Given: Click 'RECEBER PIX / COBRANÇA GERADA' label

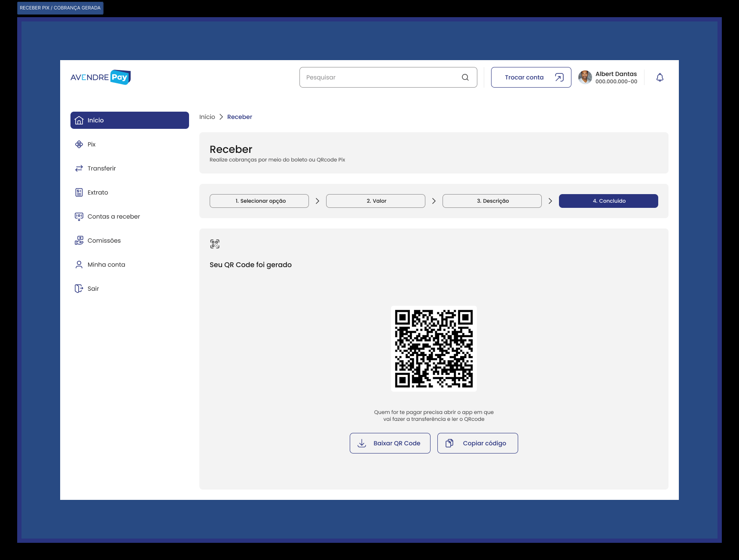Looking at the screenshot, I should click(x=60, y=8).
